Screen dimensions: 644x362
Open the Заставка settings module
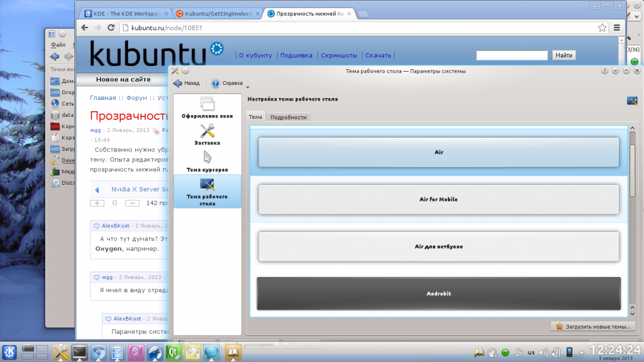[x=207, y=134]
